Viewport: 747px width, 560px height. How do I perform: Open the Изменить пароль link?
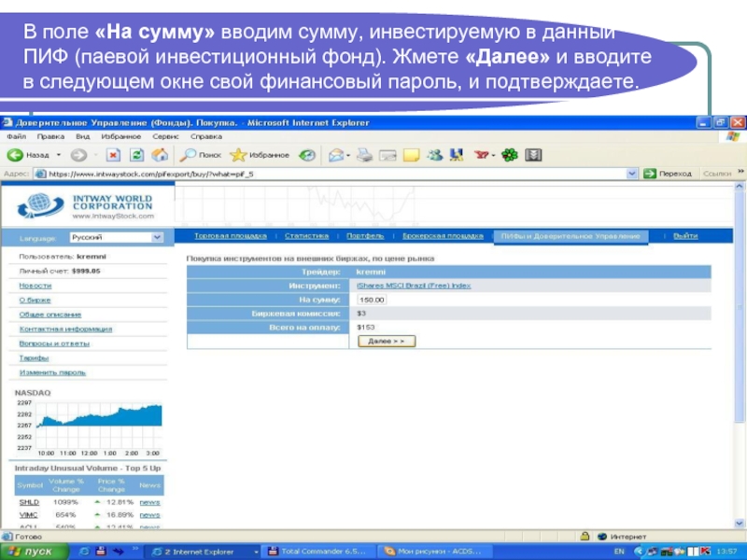click(52, 371)
